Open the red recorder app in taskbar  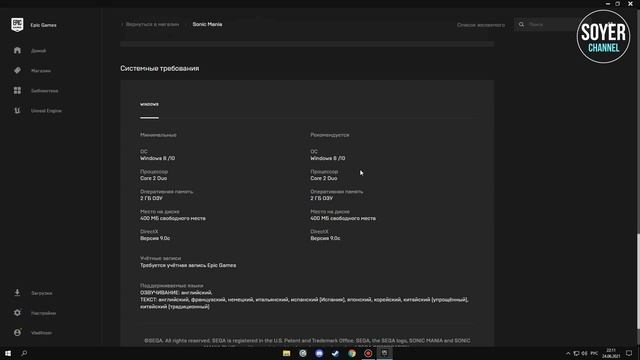pos(368,353)
